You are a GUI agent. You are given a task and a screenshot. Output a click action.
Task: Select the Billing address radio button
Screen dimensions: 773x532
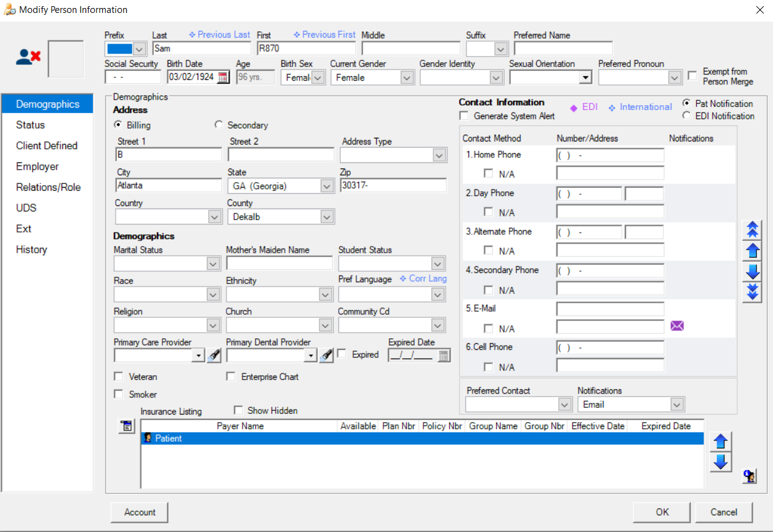[x=118, y=125]
